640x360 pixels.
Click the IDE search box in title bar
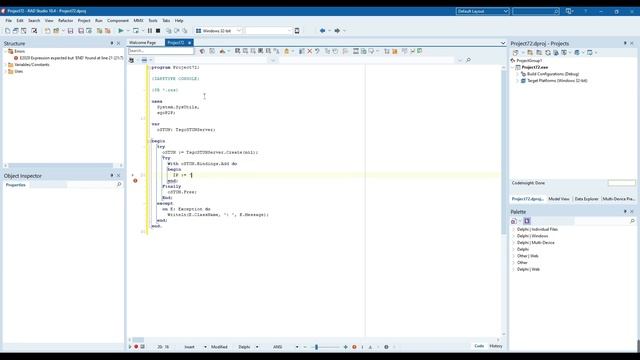coord(536,11)
